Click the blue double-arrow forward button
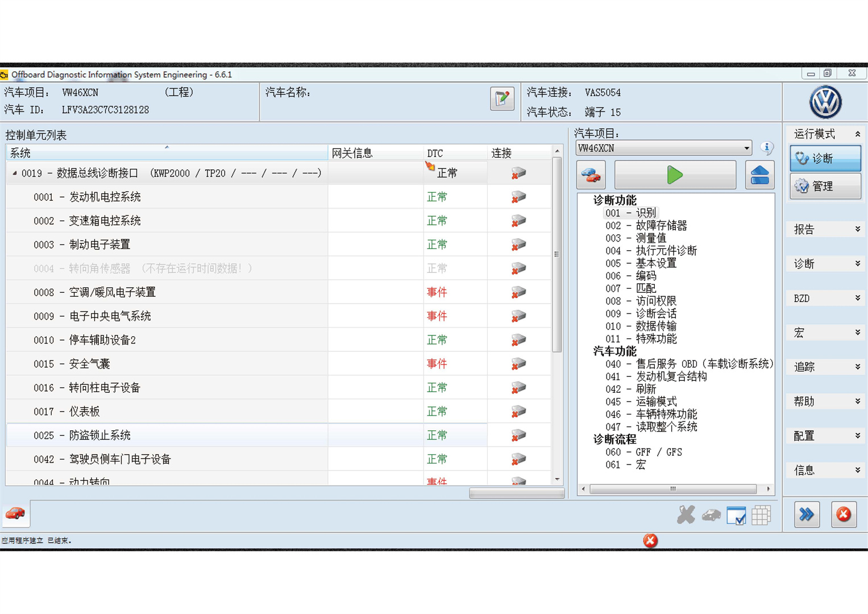Screen dimensions: 868x614 (807, 515)
